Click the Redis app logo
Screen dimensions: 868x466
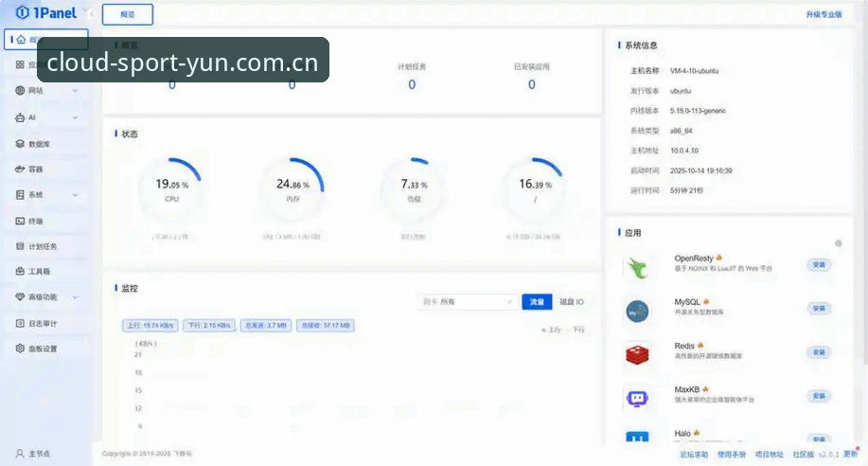click(637, 354)
